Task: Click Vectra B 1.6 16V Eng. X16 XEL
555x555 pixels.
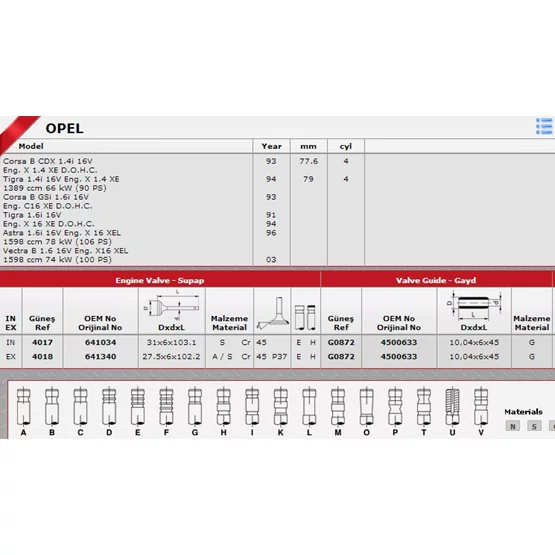Action: coord(65,251)
